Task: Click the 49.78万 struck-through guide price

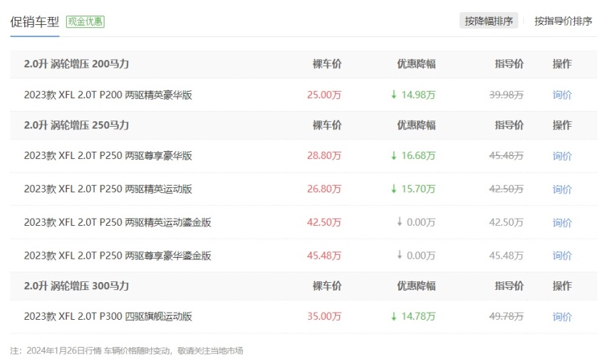Action: 507,316
